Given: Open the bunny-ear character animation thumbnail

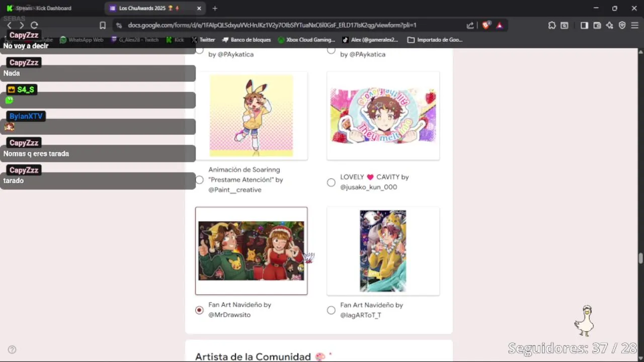Looking at the screenshot, I should click(251, 116).
